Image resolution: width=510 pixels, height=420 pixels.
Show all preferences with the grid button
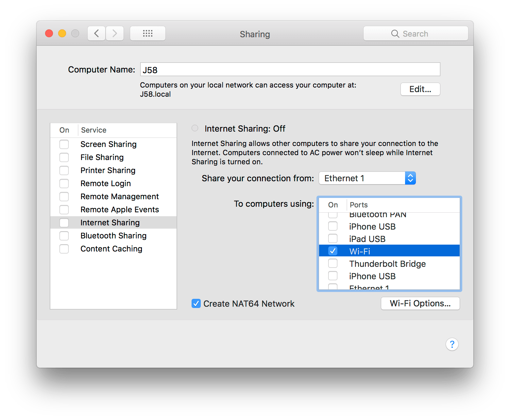click(x=148, y=33)
